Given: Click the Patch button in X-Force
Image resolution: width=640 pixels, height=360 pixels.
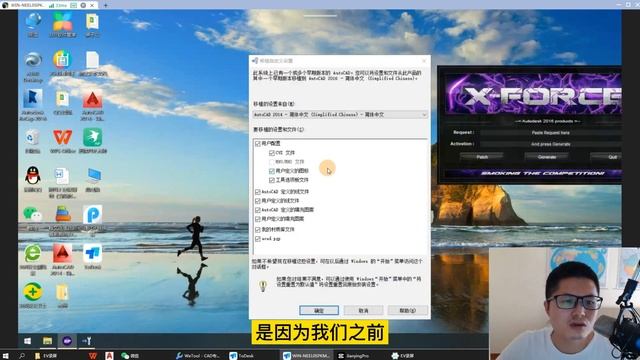Looking at the screenshot, I should [x=482, y=157].
